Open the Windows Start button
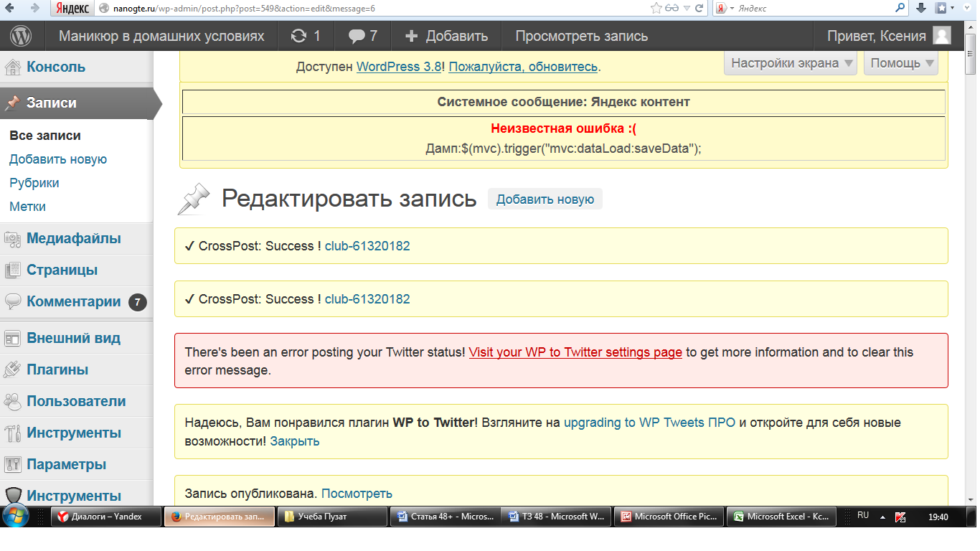980x551 pixels. click(x=16, y=516)
